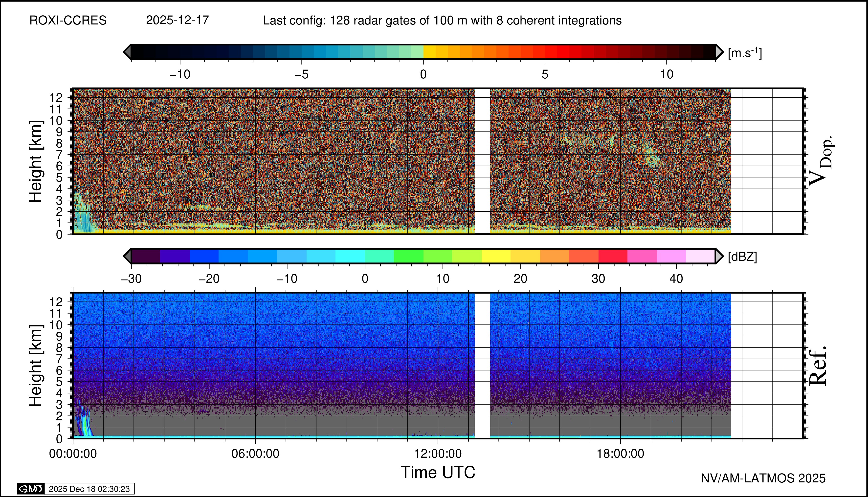
Task: Click right arrow of velocity colorbar
Action: [719, 52]
